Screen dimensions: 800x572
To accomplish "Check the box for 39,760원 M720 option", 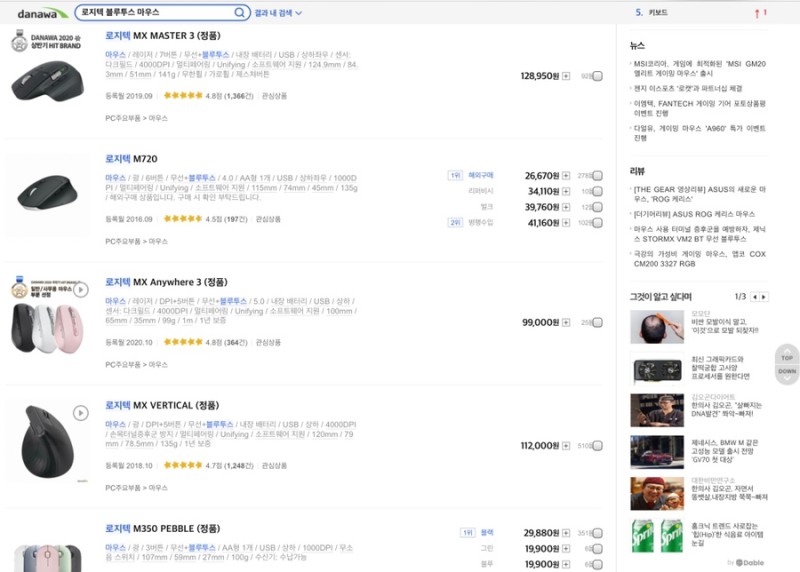I will pos(597,207).
